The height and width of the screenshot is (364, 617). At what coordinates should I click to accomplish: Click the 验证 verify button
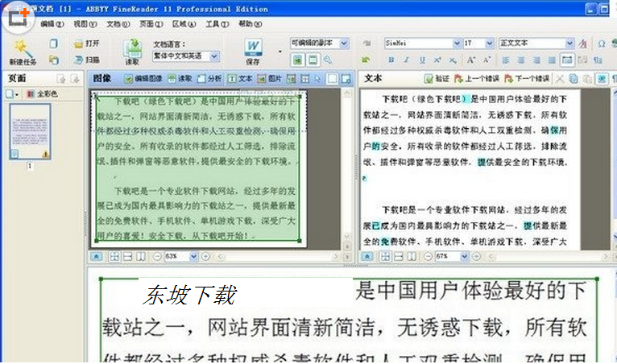[437, 79]
